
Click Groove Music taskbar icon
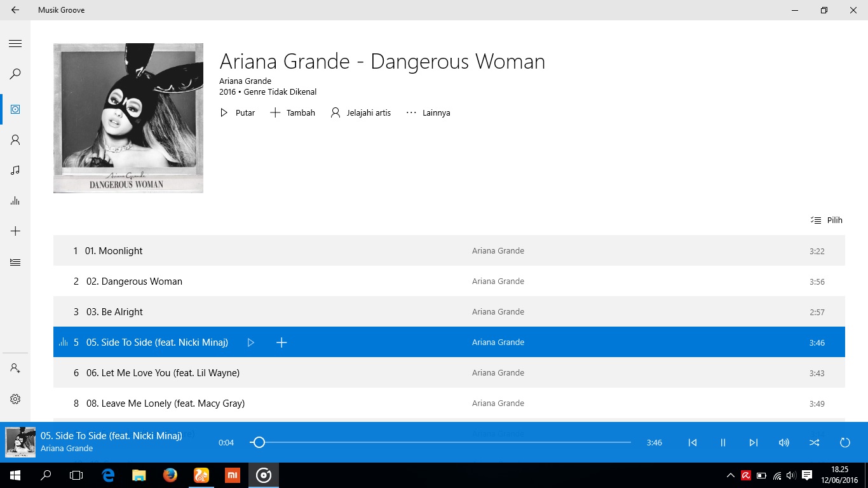coord(263,475)
